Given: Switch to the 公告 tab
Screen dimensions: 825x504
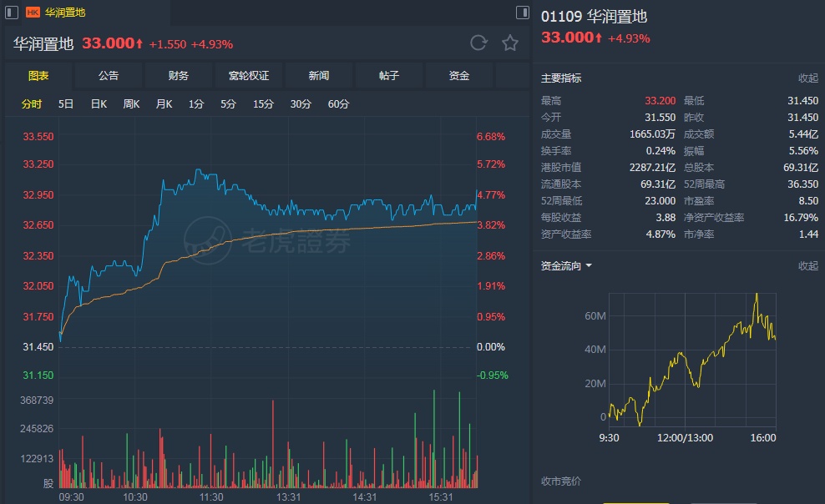Looking at the screenshot, I should coord(109,76).
